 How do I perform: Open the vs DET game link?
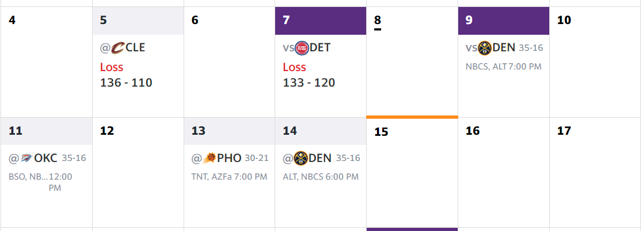(307, 48)
